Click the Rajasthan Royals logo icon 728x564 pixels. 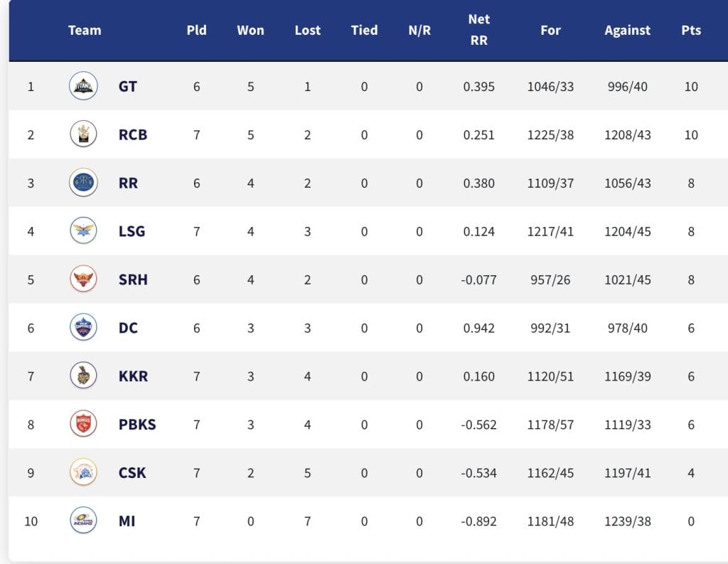[x=83, y=183]
